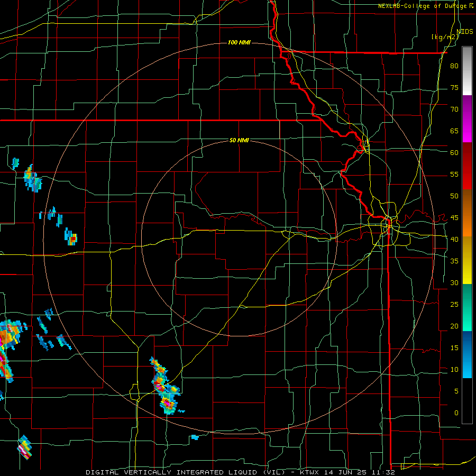Click the 45 value on the scale

[454, 218]
